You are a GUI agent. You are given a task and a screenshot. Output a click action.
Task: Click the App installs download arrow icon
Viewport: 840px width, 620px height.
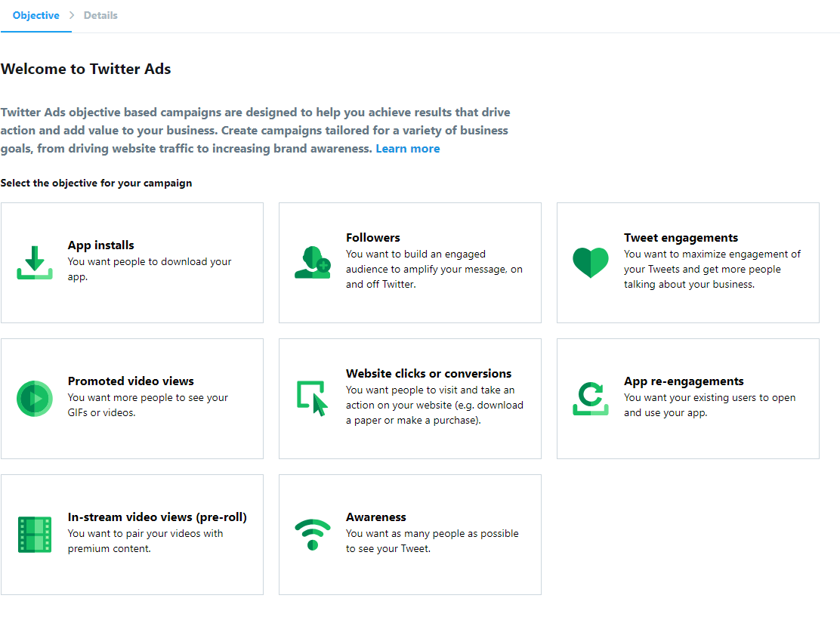click(x=35, y=262)
